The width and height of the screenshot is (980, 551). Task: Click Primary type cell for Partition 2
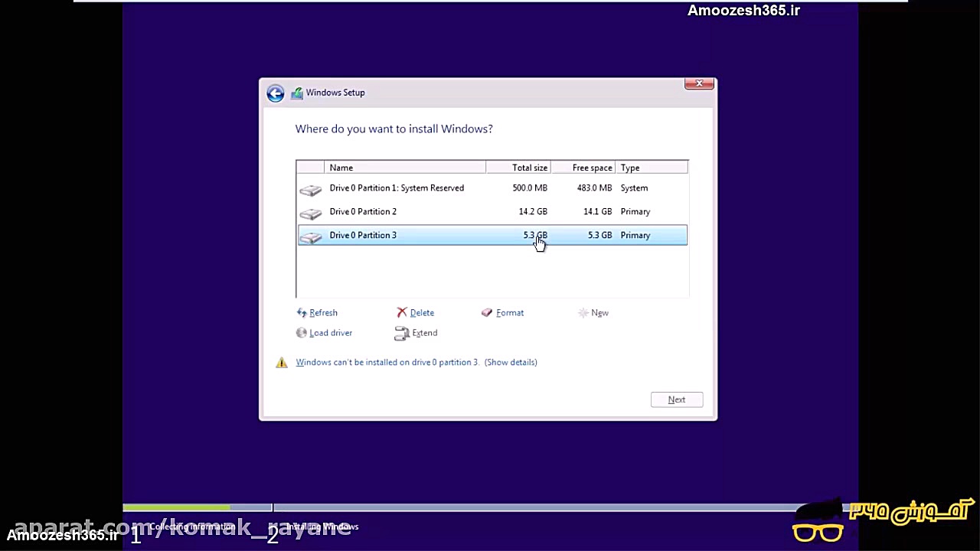(x=635, y=212)
